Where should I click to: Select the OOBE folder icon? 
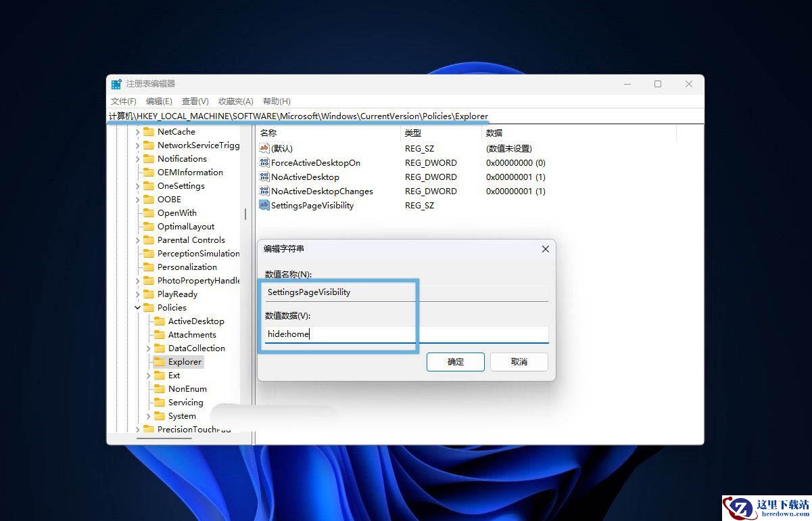pos(149,200)
